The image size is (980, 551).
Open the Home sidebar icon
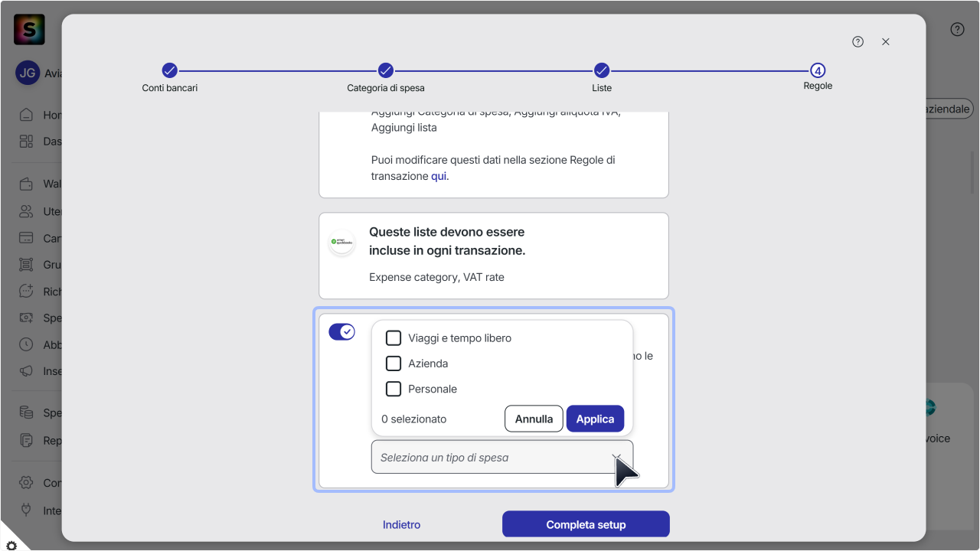point(27,115)
